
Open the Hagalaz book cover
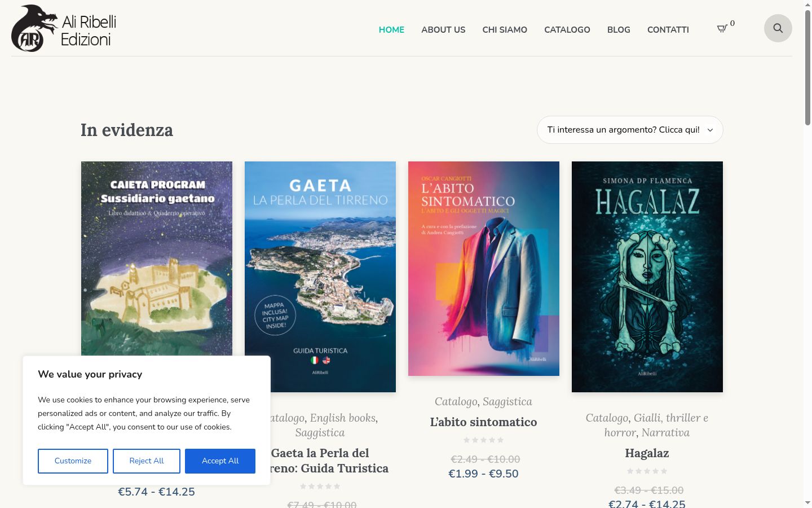(x=647, y=277)
